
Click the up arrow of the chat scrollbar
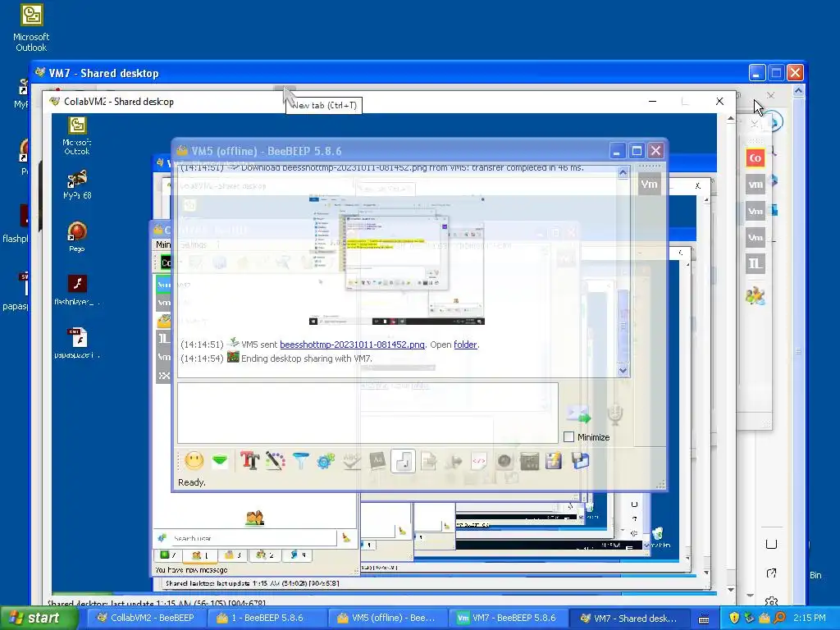click(x=623, y=172)
